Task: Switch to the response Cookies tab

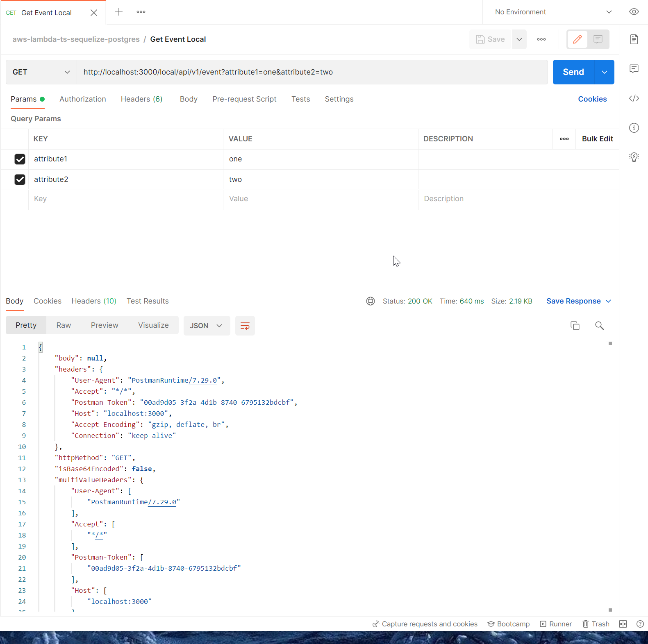Action: click(x=48, y=301)
